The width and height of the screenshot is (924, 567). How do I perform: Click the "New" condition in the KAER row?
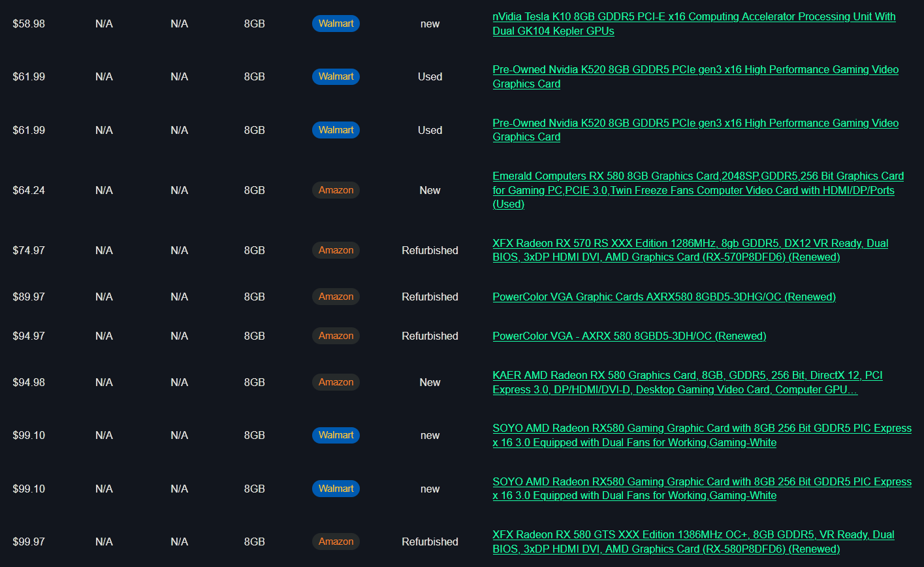(x=430, y=382)
